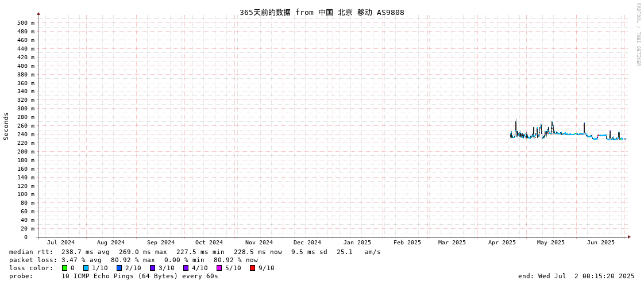Click the Jun 2025 axis label
Viewport: 644px width, 284px height.
click(601, 243)
